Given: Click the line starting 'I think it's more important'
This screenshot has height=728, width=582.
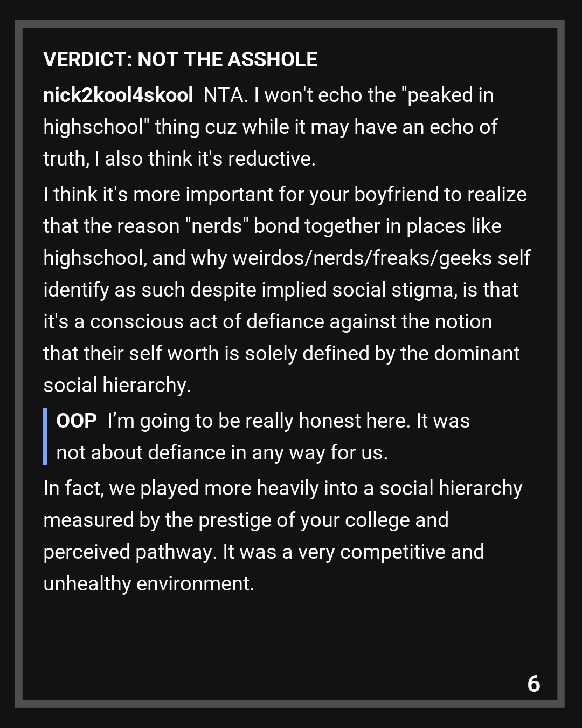Looking at the screenshot, I should (285, 195).
